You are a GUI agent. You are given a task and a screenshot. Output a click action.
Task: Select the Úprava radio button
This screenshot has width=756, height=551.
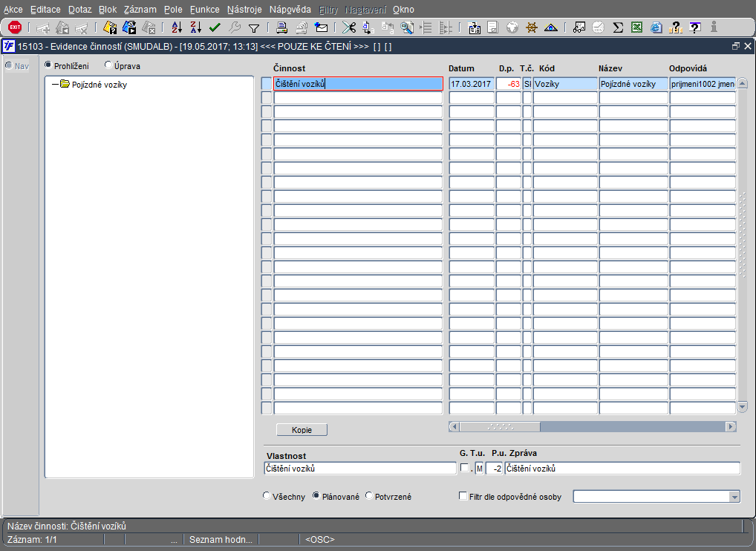point(108,66)
